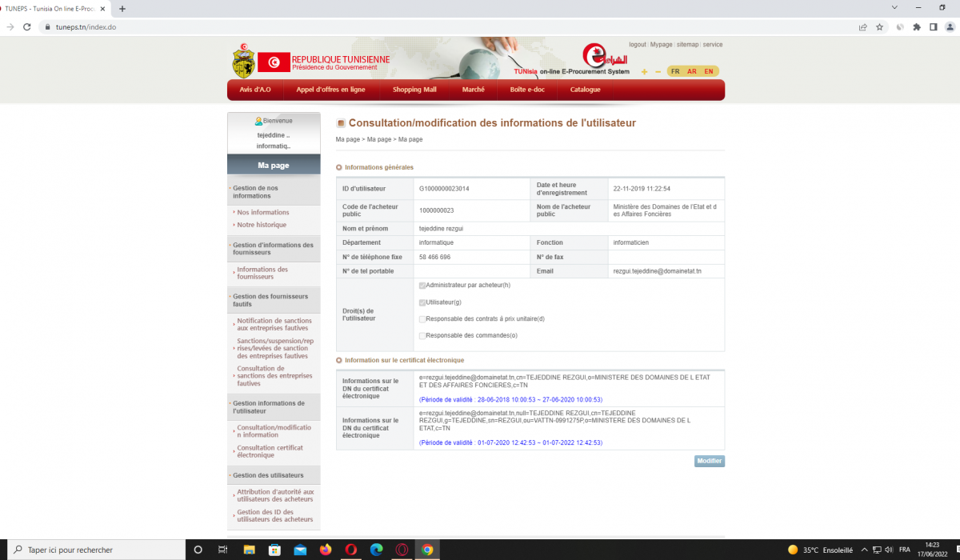The height and width of the screenshot is (560, 960).
Task: Open Gestion des ID des utilisateurs link
Action: (x=275, y=516)
